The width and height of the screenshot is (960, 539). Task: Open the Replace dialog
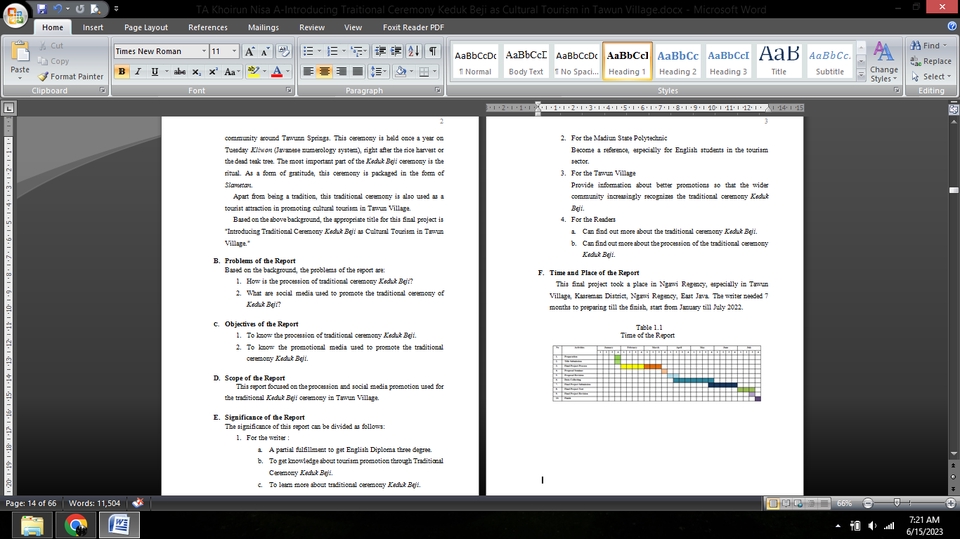tap(931, 61)
